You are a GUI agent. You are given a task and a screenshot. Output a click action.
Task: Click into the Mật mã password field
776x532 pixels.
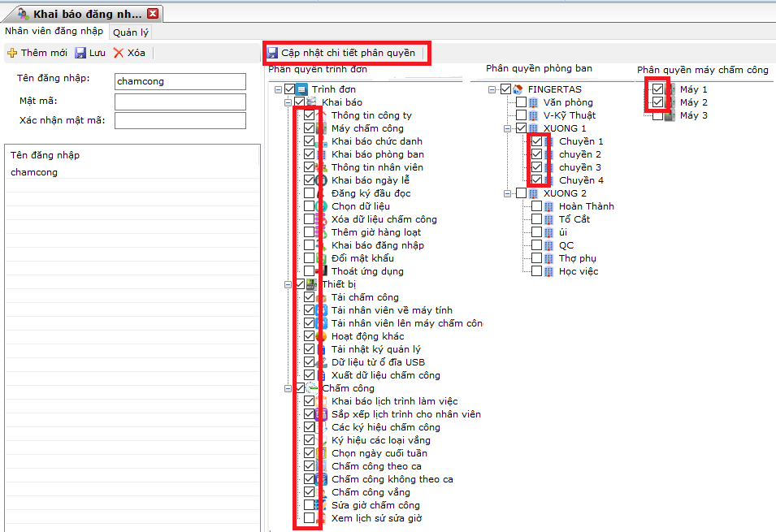[180, 102]
